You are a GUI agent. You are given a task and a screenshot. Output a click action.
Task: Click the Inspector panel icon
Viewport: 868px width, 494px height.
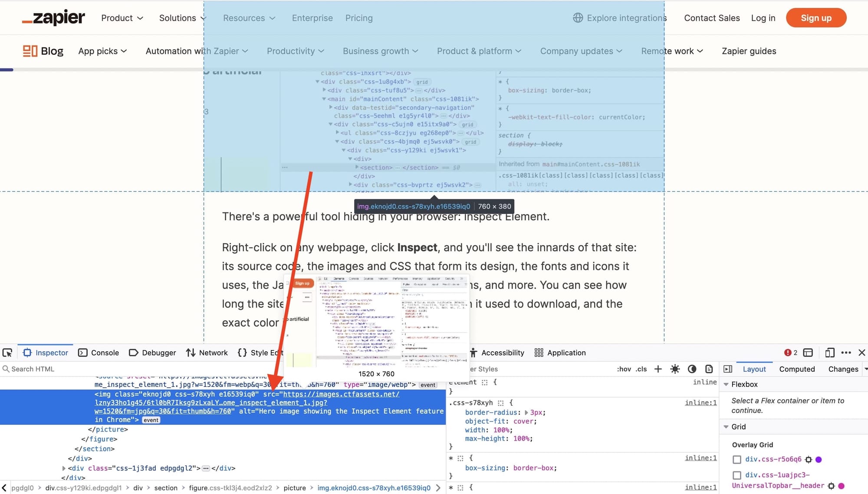coord(28,352)
